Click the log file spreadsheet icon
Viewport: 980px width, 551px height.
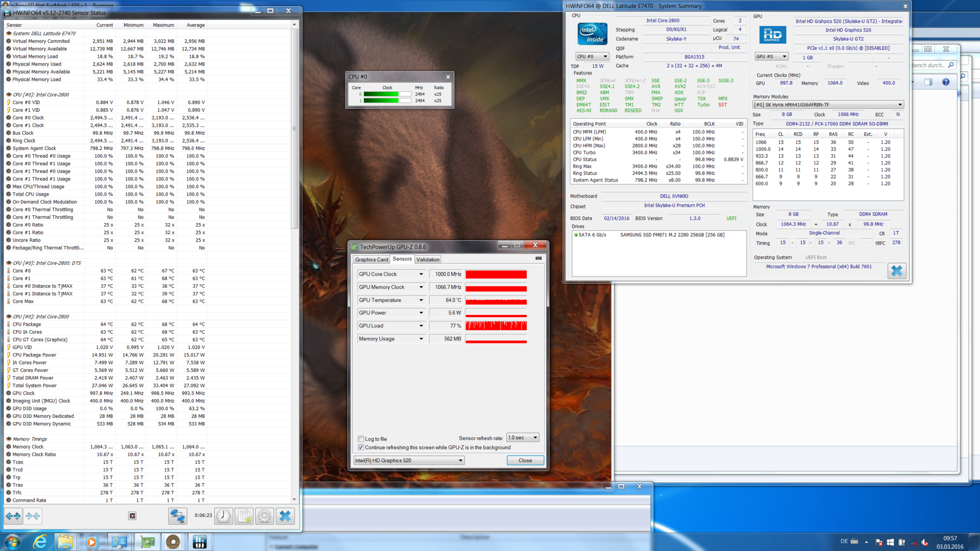tap(244, 516)
